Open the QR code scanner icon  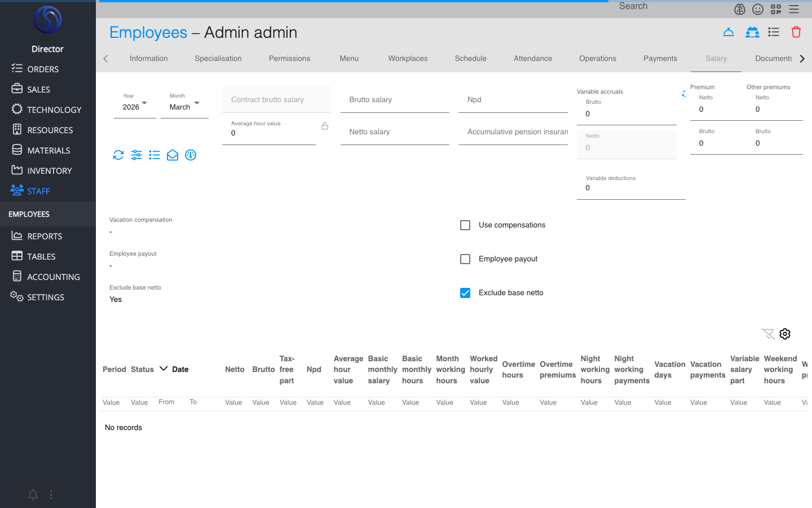tap(776, 9)
